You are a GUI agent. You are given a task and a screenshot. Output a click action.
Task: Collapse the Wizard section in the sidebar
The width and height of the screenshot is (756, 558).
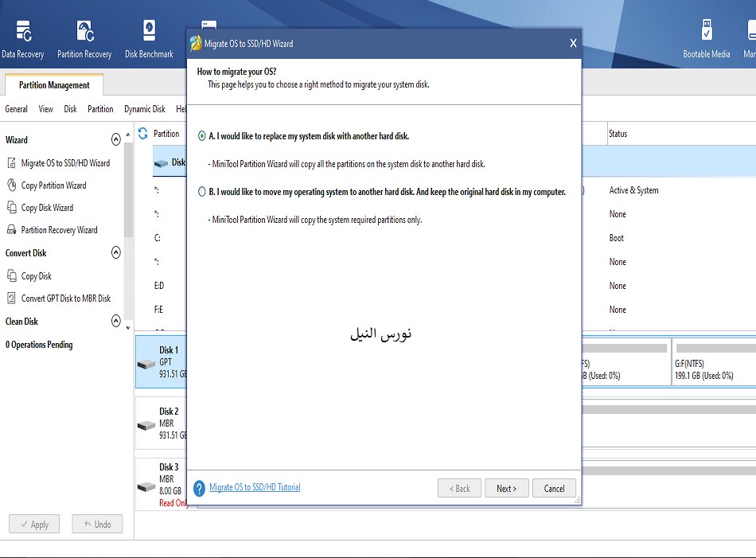point(116,139)
